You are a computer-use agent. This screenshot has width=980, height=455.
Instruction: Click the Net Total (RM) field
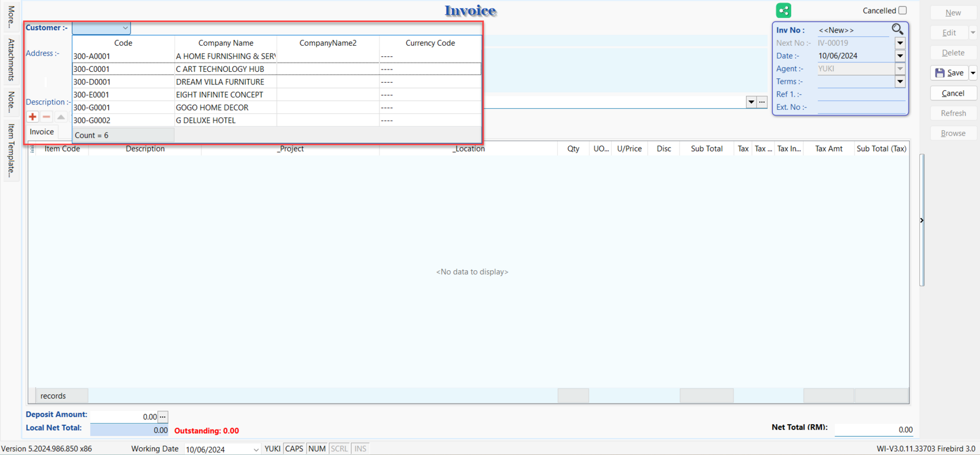click(874, 429)
